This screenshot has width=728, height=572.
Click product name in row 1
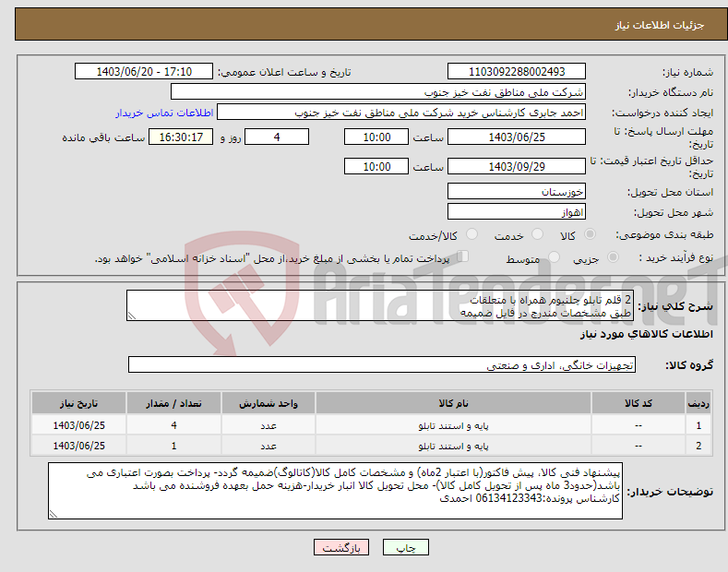(453, 425)
